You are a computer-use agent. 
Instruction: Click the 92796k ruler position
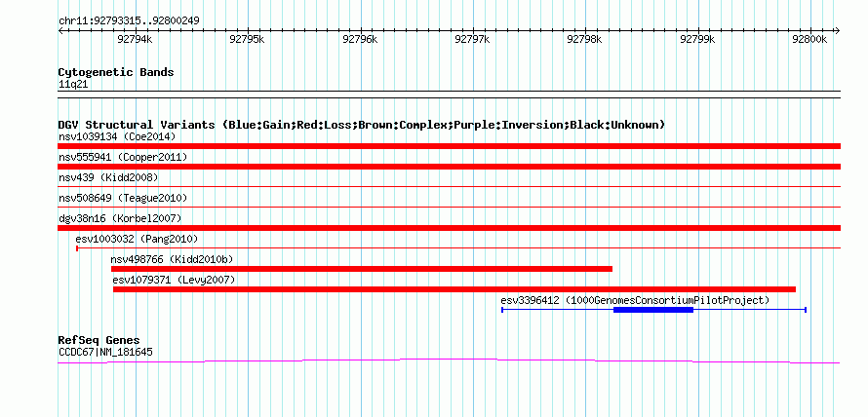(x=360, y=39)
